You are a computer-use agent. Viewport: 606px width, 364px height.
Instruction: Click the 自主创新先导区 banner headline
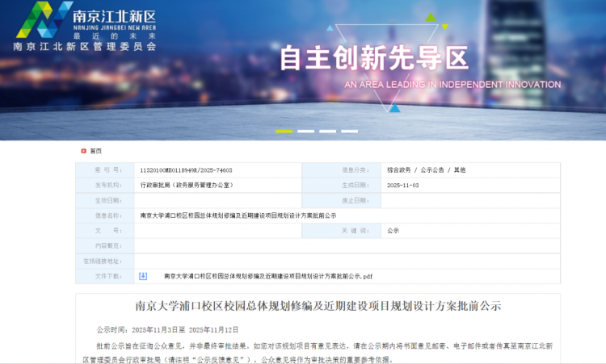pos(373,57)
